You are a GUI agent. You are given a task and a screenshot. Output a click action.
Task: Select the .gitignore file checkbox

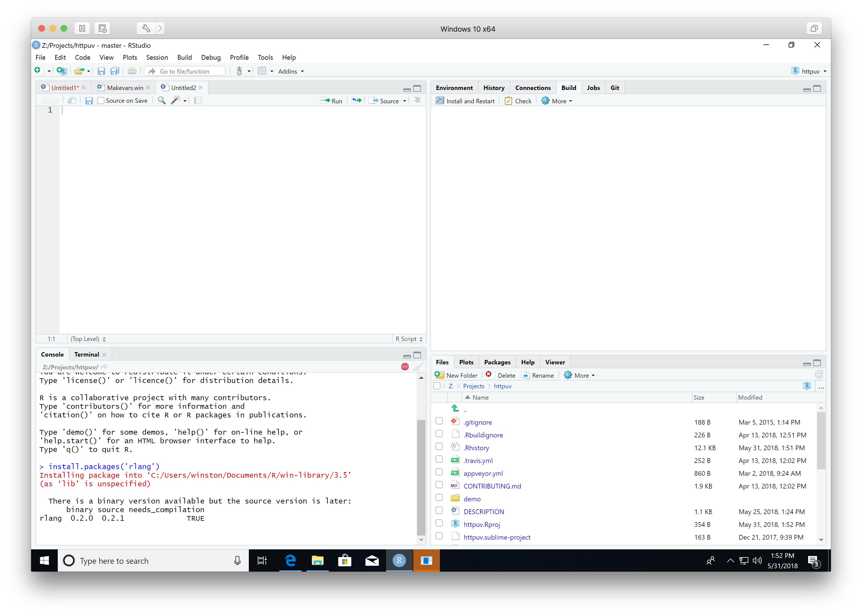[439, 421]
